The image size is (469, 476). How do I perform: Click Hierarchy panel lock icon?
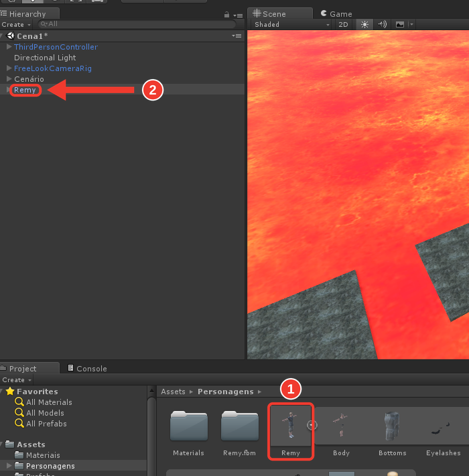click(x=226, y=15)
